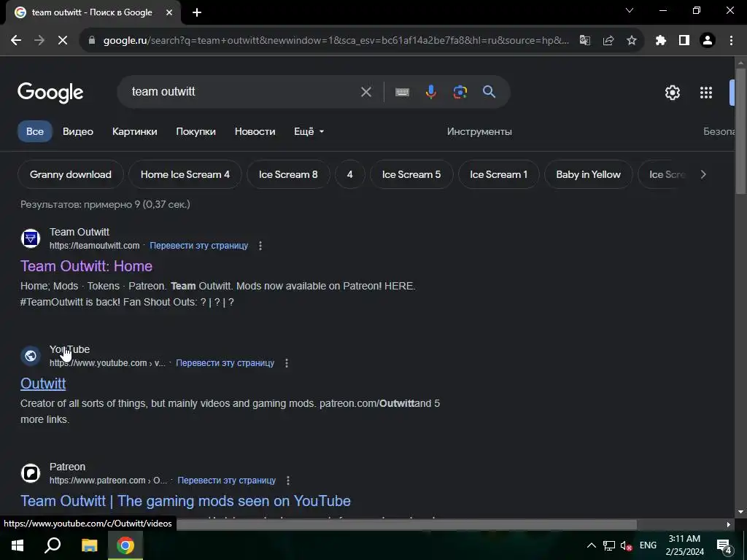Image resolution: width=747 pixels, height=560 pixels.
Task: Switch to the 'Покупки' tab
Action: [196, 131]
